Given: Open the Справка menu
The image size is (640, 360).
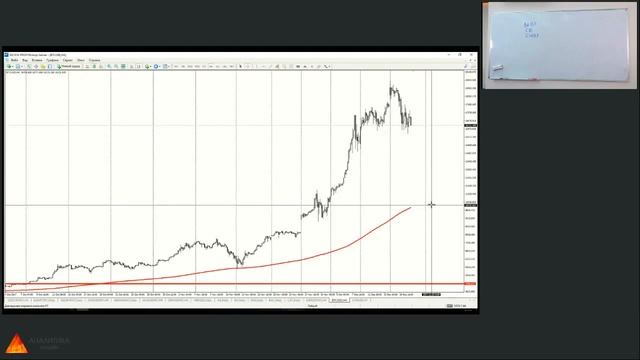Looking at the screenshot, I should coord(94,60).
